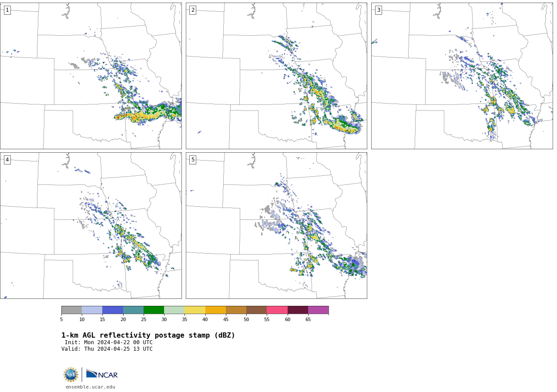The height and width of the screenshot is (392, 557).
Task: Click the panel number 1 label
Action: [7, 10]
